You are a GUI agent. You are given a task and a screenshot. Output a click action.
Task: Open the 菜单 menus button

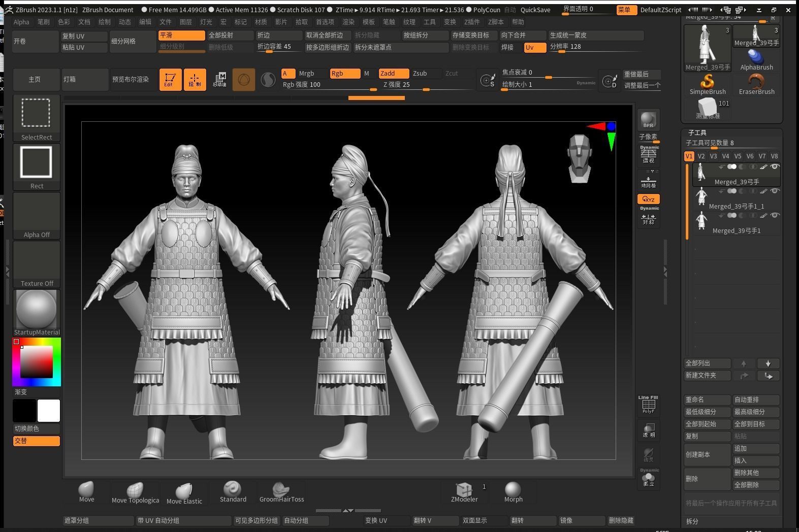click(x=626, y=10)
